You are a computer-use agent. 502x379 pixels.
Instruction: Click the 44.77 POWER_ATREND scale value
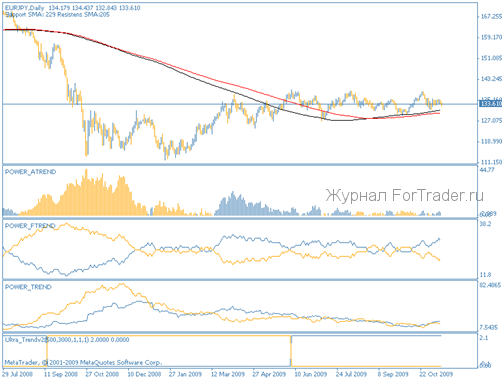(x=487, y=170)
